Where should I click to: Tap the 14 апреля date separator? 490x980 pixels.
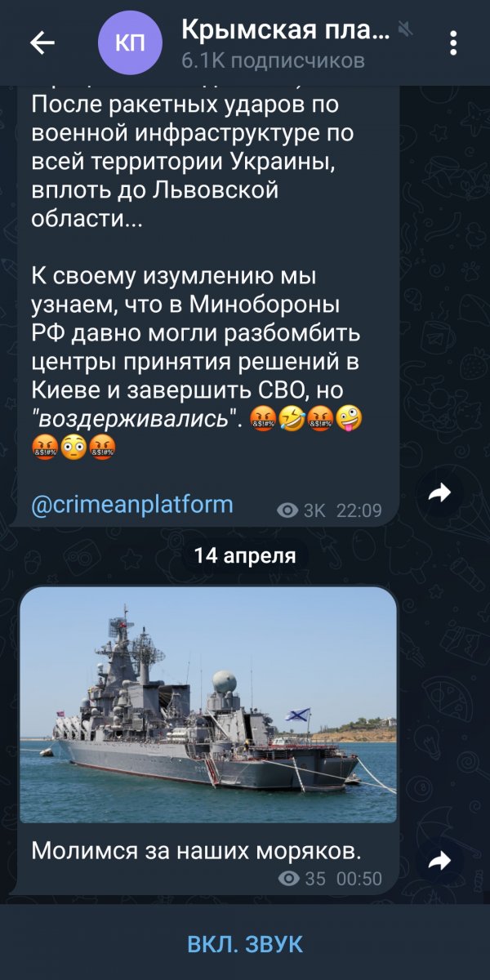(x=245, y=556)
